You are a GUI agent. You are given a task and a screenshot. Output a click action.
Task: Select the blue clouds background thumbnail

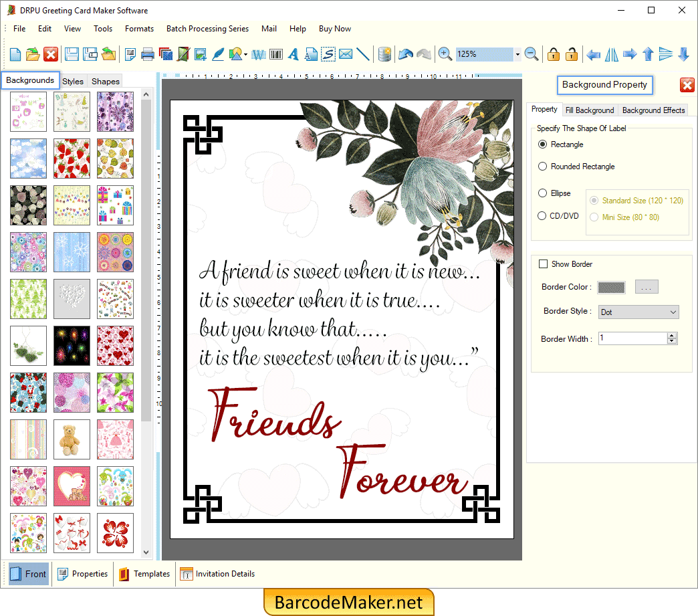pyautogui.click(x=28, y=158)
